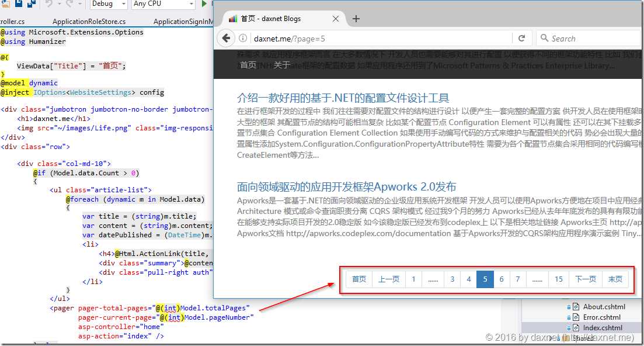Open the Undo history dropdown arrow
Viewport: 644px width, 346px height.
(x=59, y=4)
